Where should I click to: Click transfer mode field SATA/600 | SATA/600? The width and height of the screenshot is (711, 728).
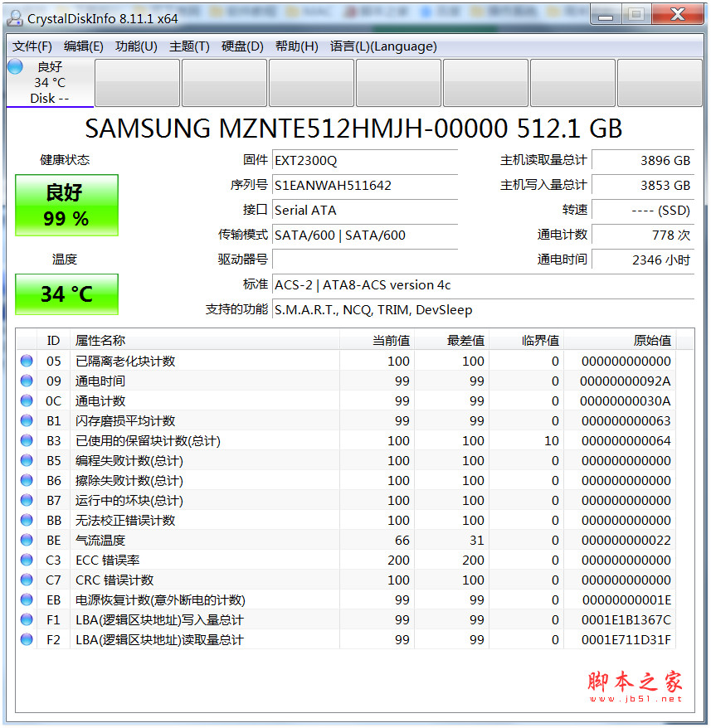click(x=365, y=235)
